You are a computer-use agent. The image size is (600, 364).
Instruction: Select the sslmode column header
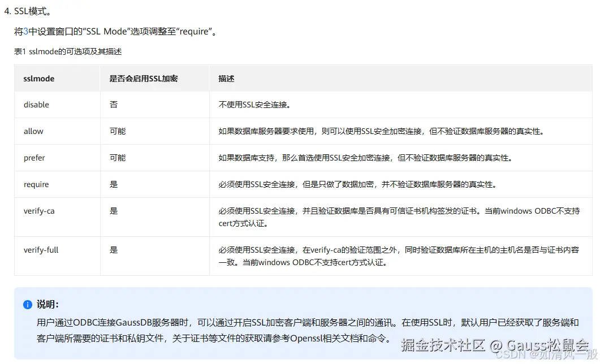tap(38, 79)
